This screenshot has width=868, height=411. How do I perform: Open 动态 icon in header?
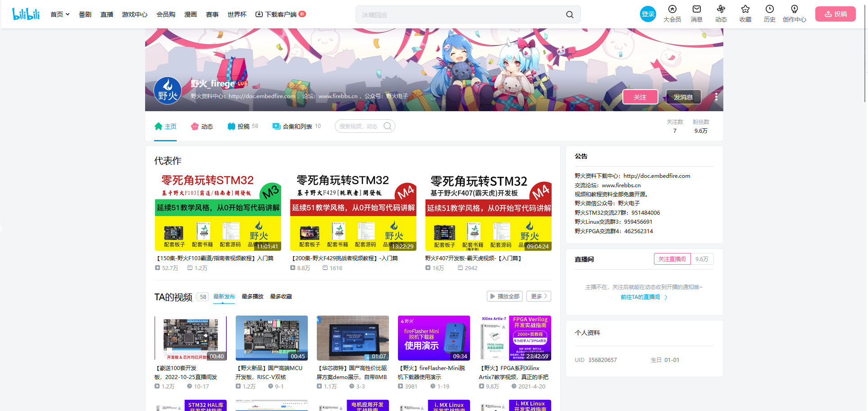[721, 14]
